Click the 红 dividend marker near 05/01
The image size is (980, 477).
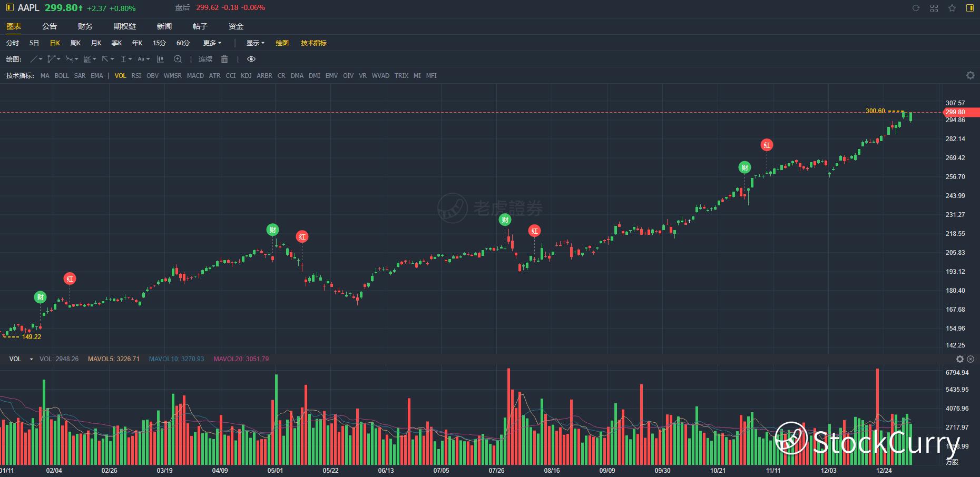click(x=302, y=237)
